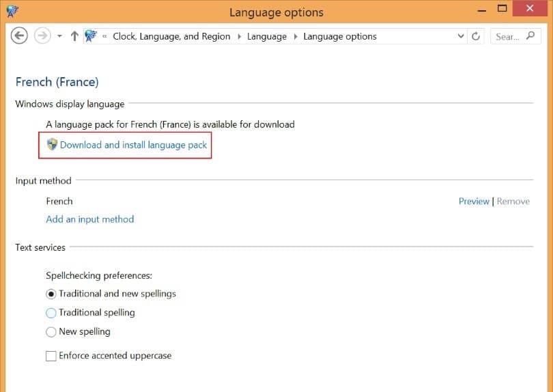Select Traditional spelling radio button
The image size is (553, 392).
click(x=51, y=313)
